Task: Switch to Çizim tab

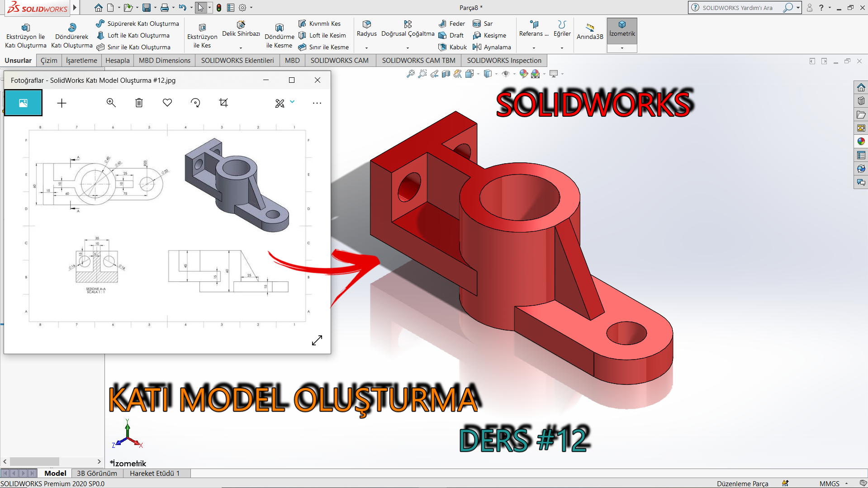Action: (x=49, y=60)
